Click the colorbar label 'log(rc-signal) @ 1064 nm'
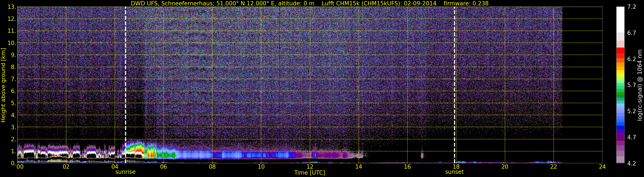 [640, 85]
